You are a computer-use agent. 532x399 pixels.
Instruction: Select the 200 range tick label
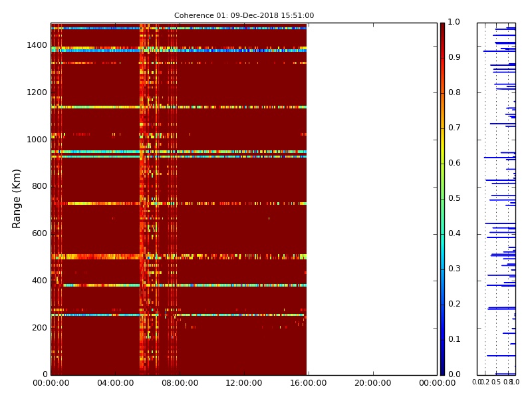pyautogui.click(x=39, y=328)
